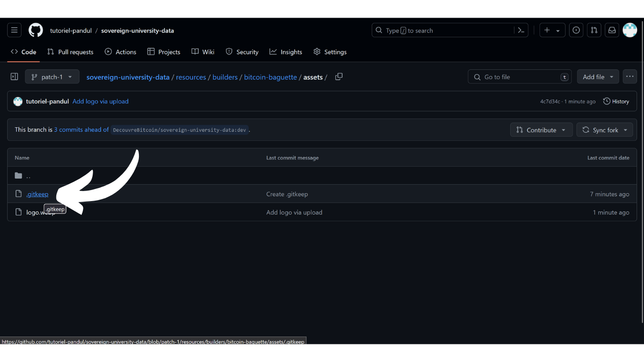Open the notifications inbox icon
This screenshot has width=644, height=362.
point(612,30)
